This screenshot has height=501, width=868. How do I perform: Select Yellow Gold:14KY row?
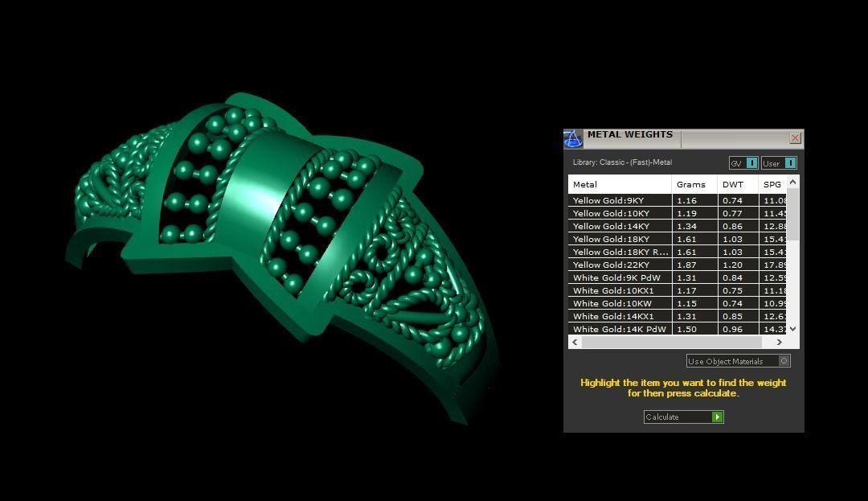(677, 226)
